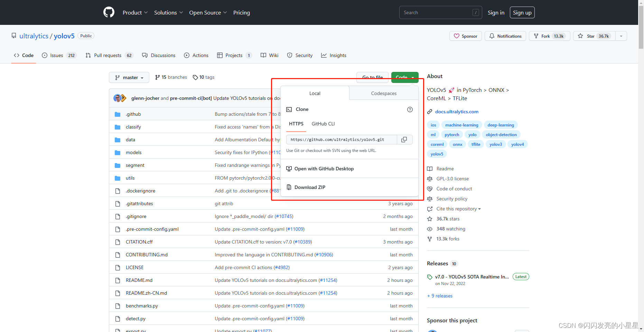The height and width of the screenshot is (332, 644).
Task: Click the link icon beside docs.ultralytics.com
Action: [430, 112]
